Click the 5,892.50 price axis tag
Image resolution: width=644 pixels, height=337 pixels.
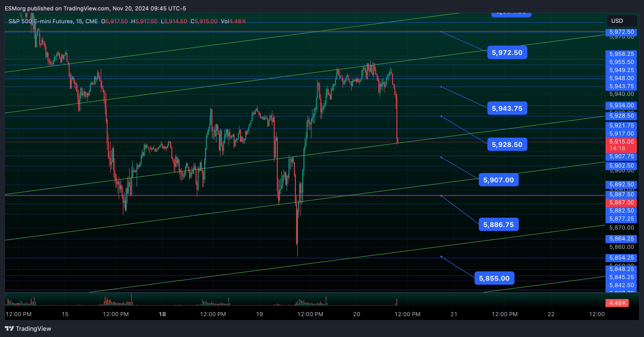(x=621, y=184)
